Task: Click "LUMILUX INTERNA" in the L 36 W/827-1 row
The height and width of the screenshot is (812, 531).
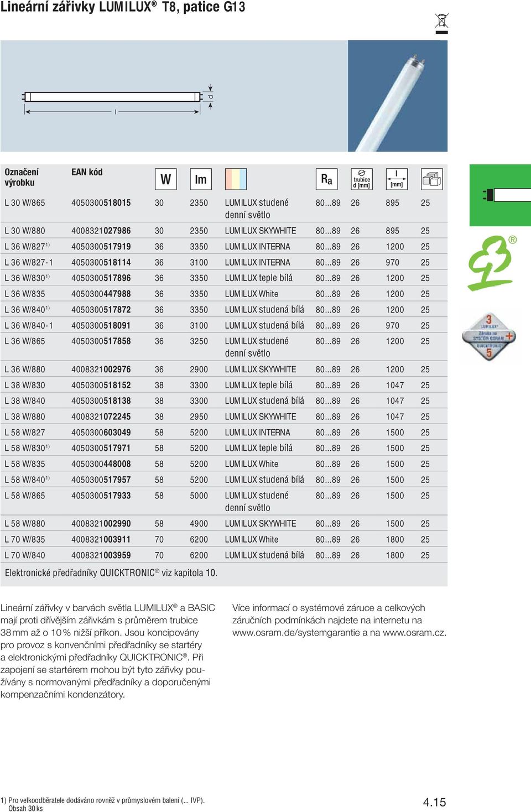Action: (258, 262)
